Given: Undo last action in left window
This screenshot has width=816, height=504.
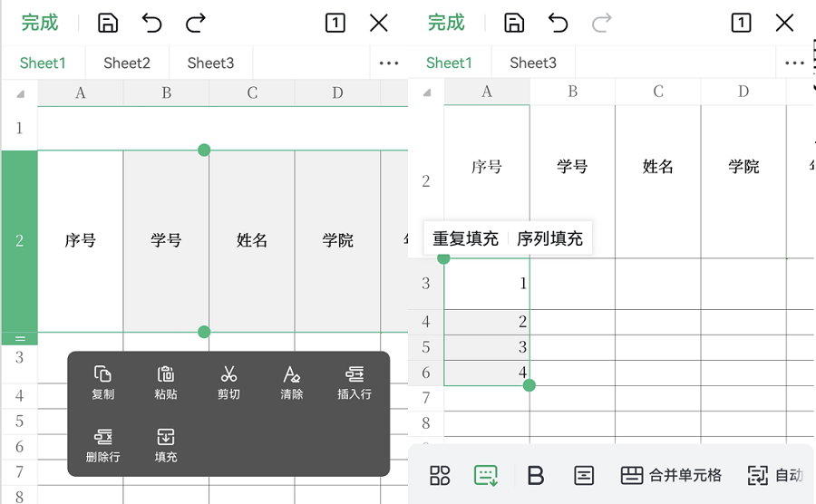Looking at the screenshot, I should click(x=152, y=23).
